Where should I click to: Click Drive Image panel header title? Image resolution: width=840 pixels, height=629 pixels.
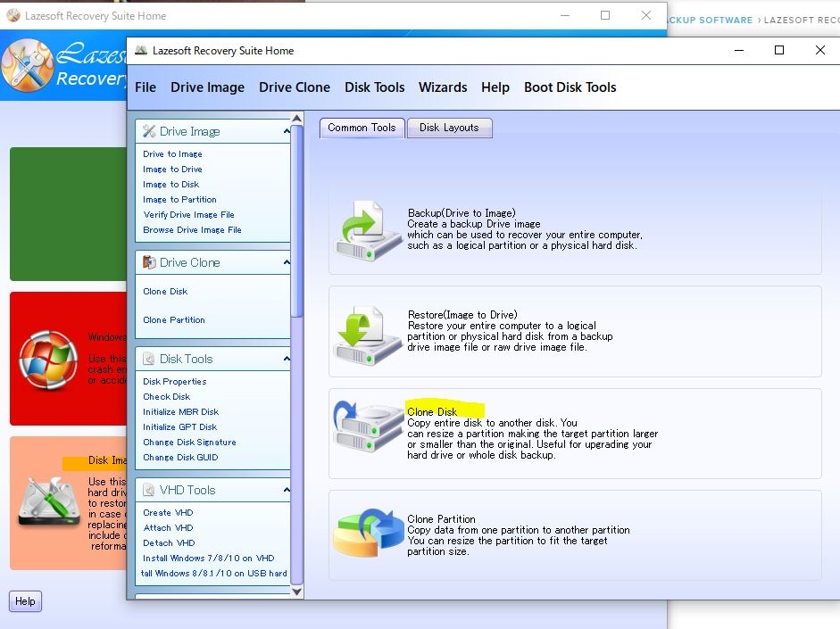click(x=189, y=132)
